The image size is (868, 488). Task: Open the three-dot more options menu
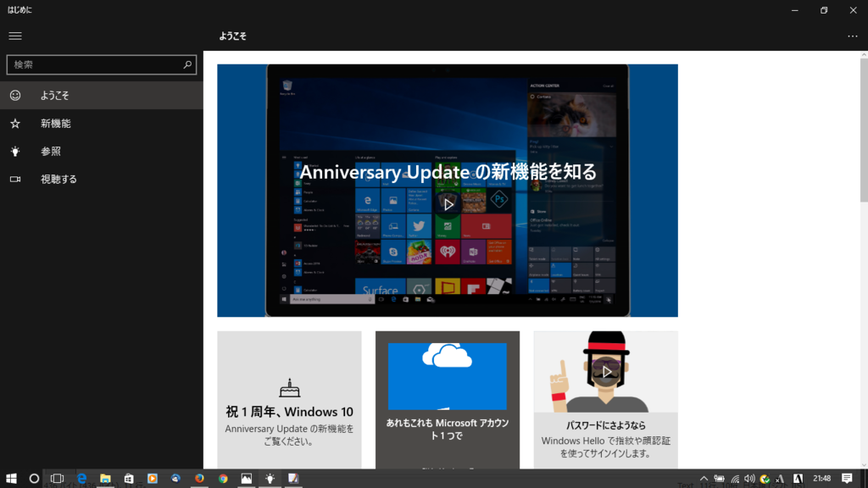[853, 36]
